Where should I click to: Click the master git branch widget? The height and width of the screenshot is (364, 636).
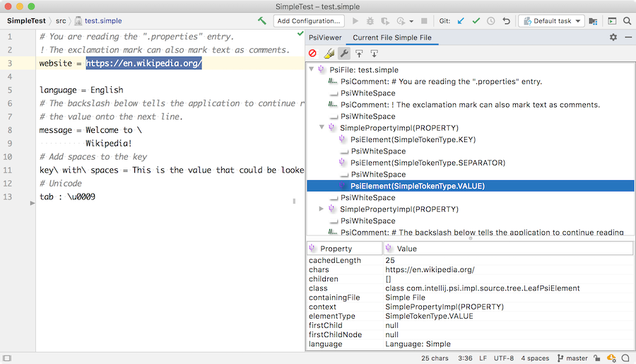(x=572, y=358)
